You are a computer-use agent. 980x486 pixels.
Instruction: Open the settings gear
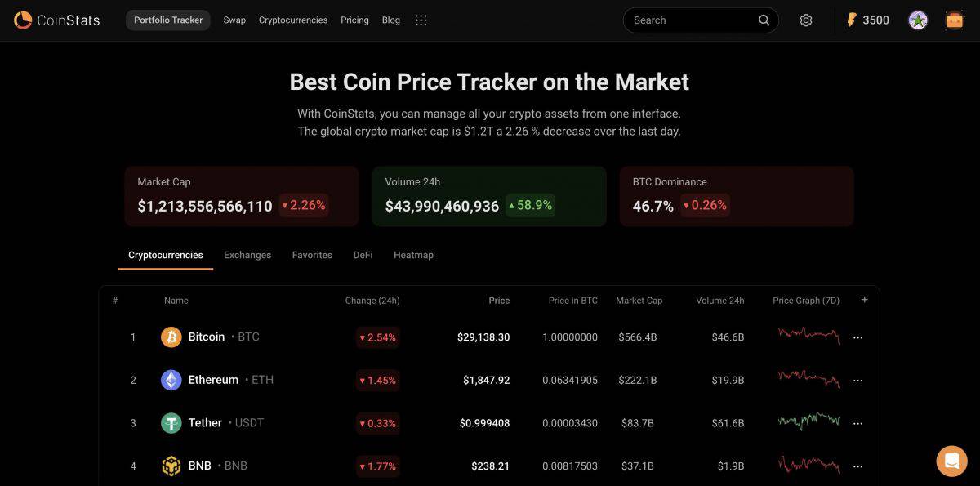(806, 20)
